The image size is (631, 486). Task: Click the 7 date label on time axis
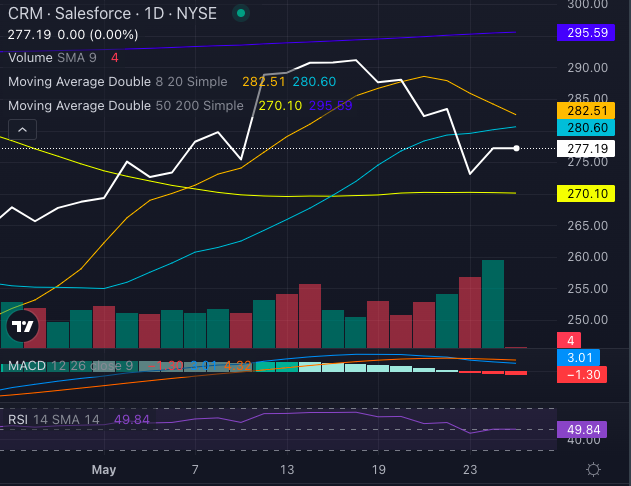pos(195,470)
